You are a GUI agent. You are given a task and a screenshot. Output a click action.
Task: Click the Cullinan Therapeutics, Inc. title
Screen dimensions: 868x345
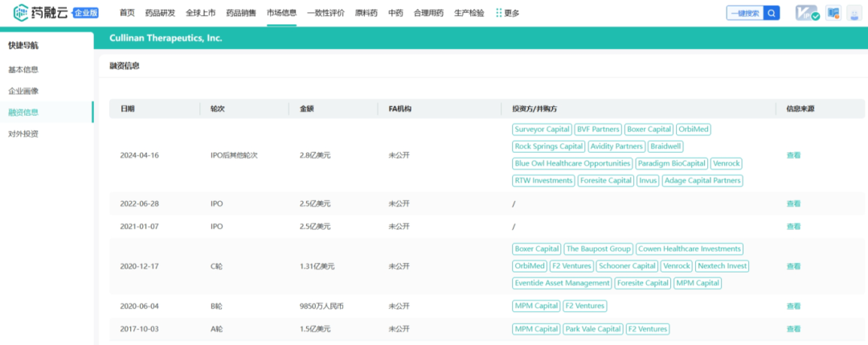coord(166,39)
